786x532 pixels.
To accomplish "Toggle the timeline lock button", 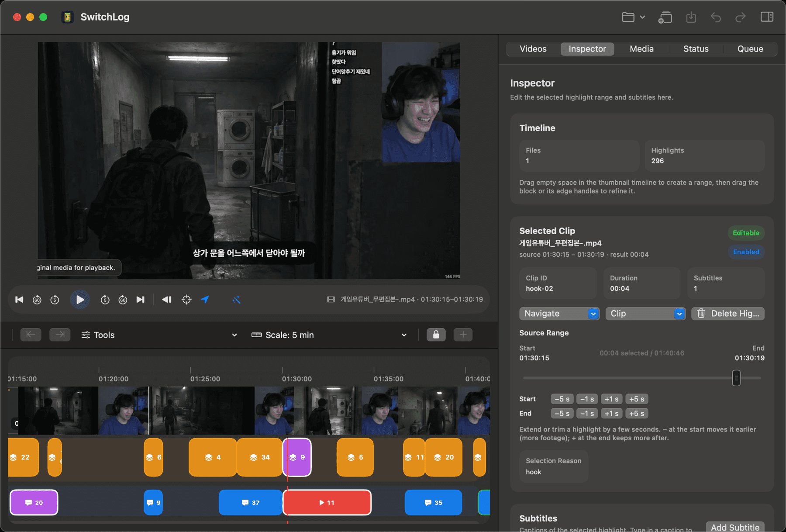I will [436, 335].
